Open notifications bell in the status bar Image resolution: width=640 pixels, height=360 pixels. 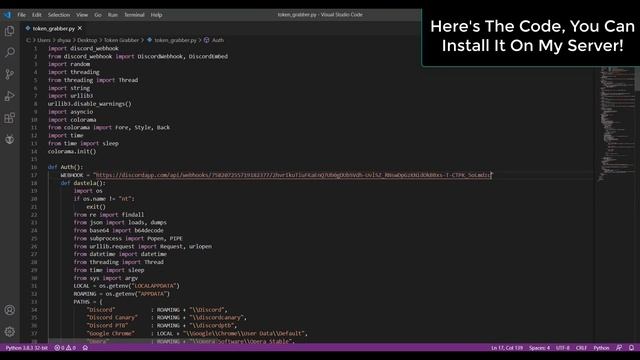click(x=631, y=348)
